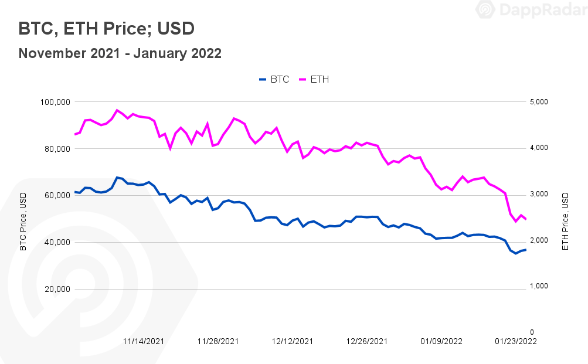Toggle the BTC legend label
The width and height of the screenshot is (588, 364).
(x=280, y=80)
